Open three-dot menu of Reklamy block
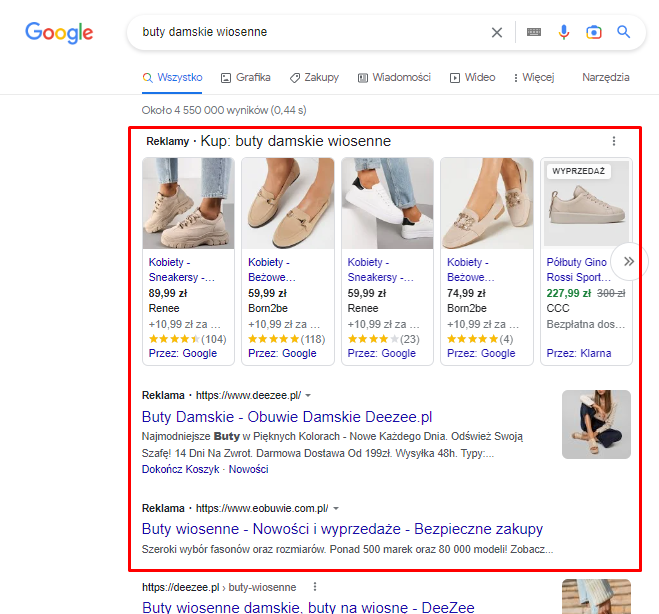 [x=614, y=141]
